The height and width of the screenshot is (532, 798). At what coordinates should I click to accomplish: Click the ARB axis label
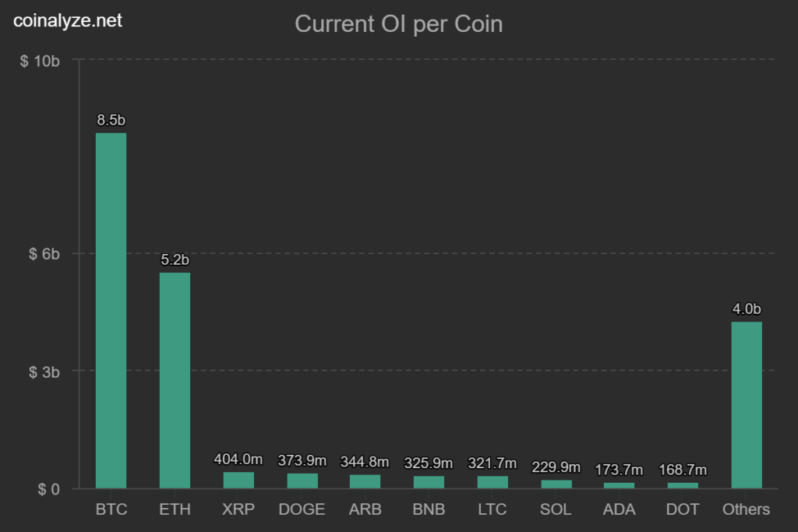(365, 509)
